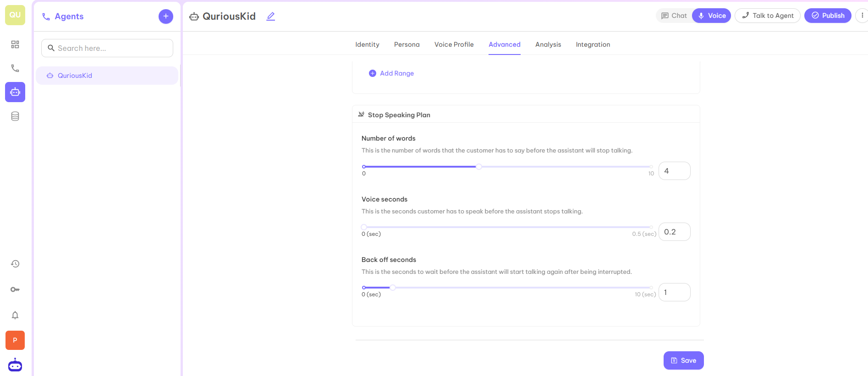Click the Back off seconds label

(x=389, y=260)
